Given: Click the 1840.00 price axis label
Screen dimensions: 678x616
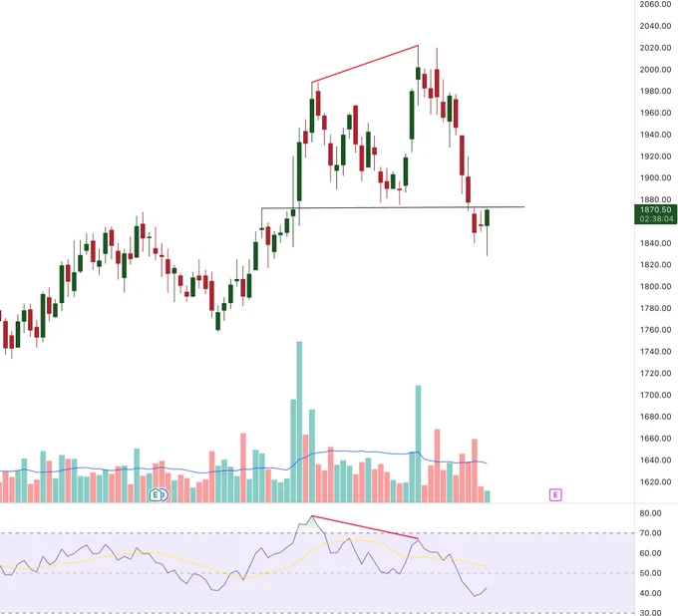Looking at the screenshot, I should click(655, 243).
